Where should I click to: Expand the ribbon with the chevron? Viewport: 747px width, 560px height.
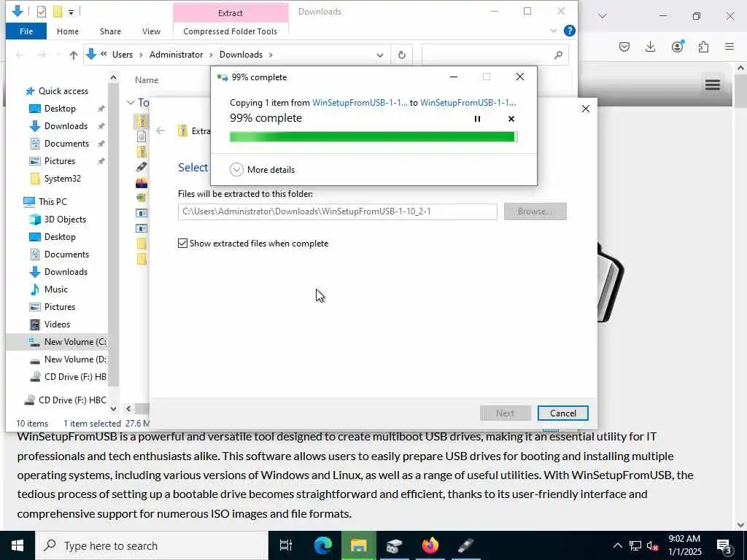[553, 31]
